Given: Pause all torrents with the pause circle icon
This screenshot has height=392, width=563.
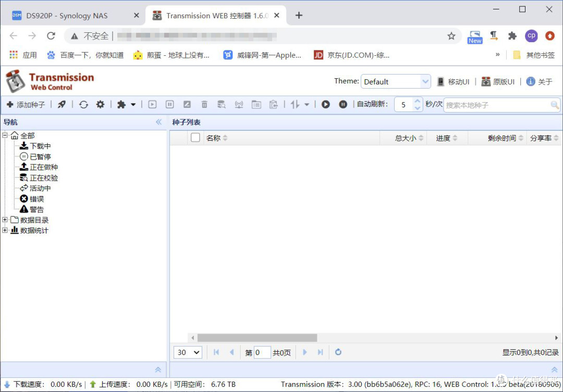Looking at the screenshot, I should pos(343,104).
